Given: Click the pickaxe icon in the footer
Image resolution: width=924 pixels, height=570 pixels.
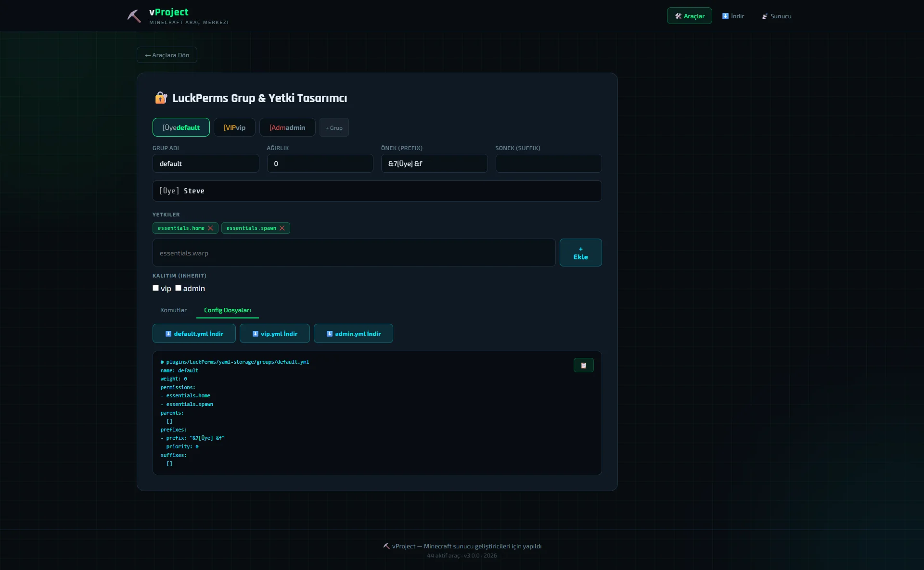Looking at the screenshot, I should pos(386,546).
